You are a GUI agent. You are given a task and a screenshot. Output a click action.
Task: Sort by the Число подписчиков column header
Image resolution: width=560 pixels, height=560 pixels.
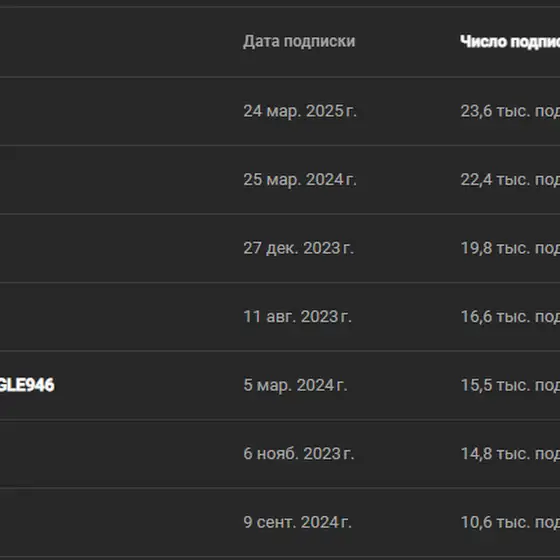point(510,41)
